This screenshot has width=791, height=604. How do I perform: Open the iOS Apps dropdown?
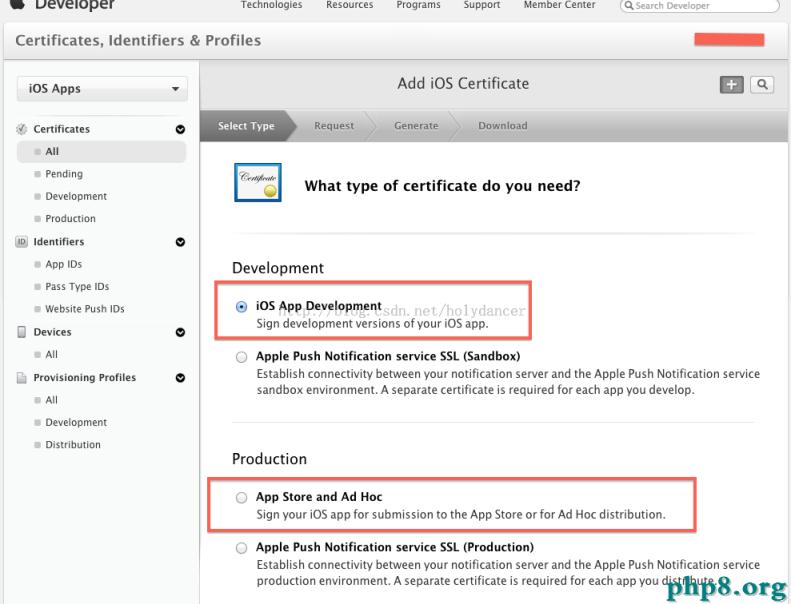point(102,89)
